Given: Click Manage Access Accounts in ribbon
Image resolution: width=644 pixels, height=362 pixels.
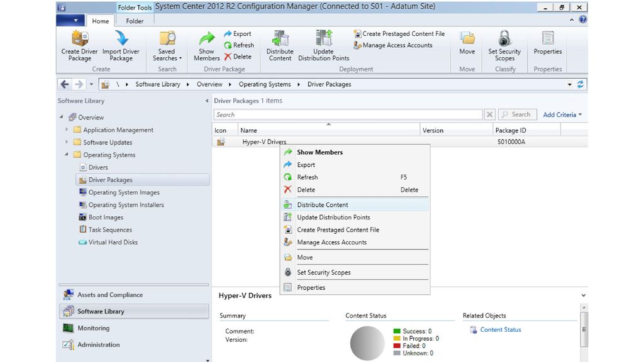Looking at the screenshot, I should coord(393,45).
